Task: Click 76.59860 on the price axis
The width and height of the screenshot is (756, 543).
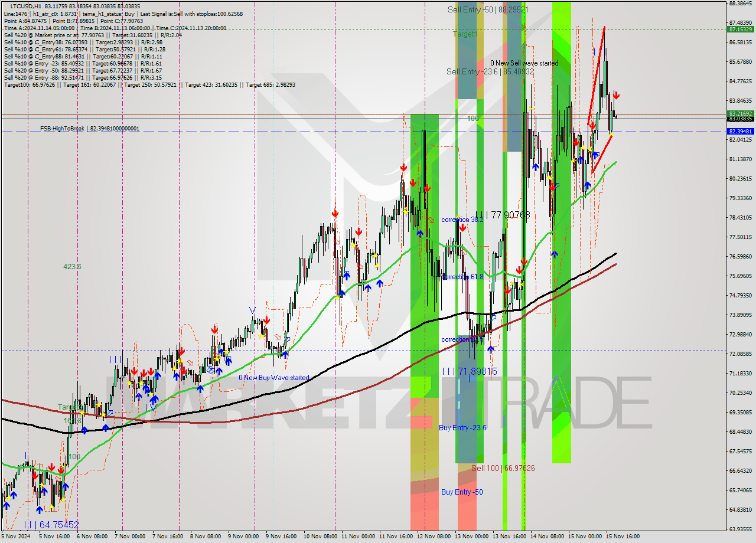Action: tap(740, 257)
